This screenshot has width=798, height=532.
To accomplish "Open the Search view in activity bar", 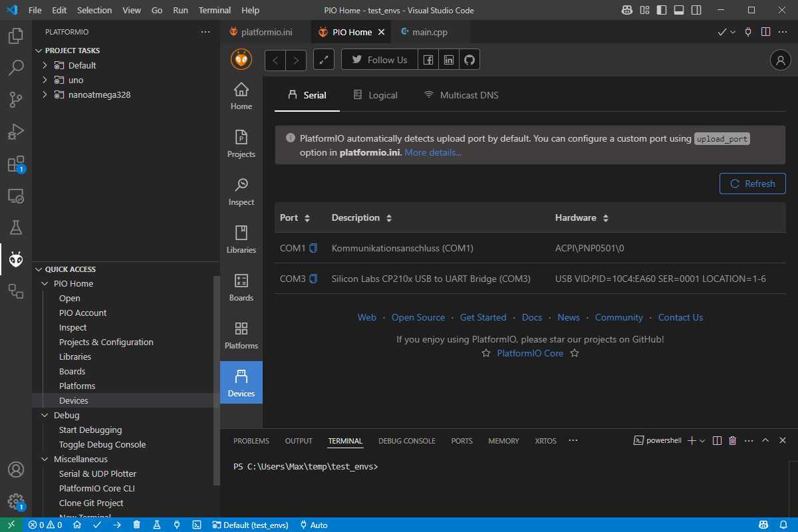I will 16,68.
